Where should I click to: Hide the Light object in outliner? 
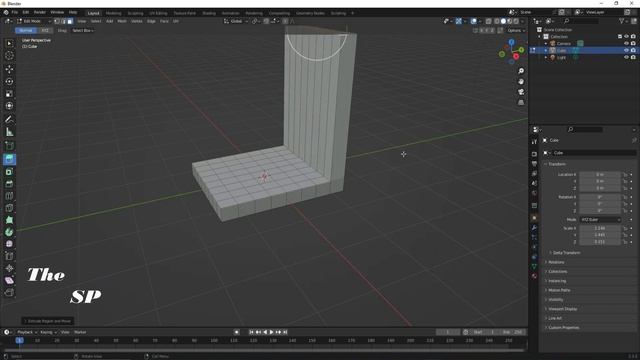626,58
